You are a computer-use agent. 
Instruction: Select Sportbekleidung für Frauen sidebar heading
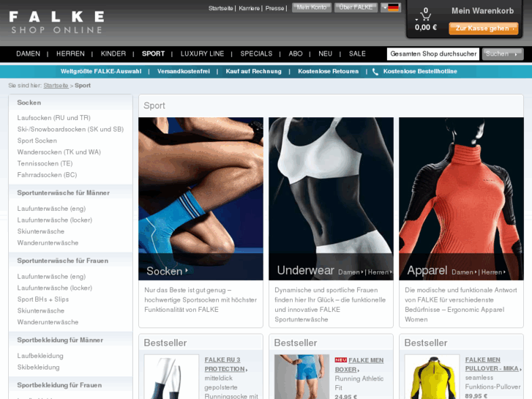point(59,385)
